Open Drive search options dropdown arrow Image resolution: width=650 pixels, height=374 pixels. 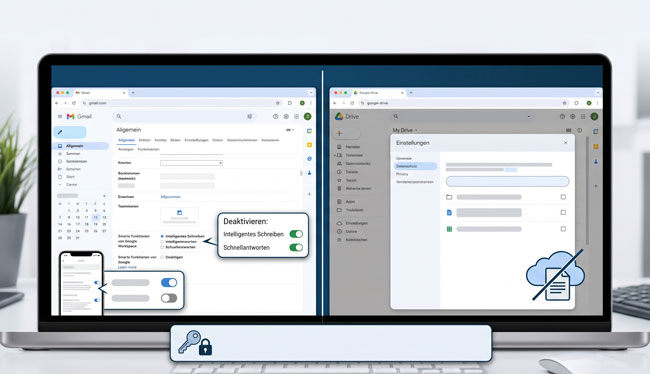pos(529,117)
